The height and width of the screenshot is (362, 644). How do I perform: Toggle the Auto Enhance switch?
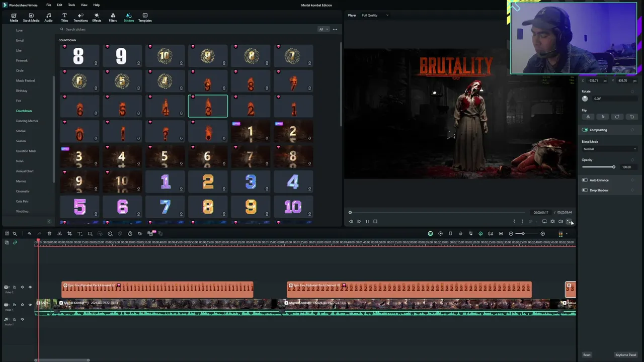[585, 180]
